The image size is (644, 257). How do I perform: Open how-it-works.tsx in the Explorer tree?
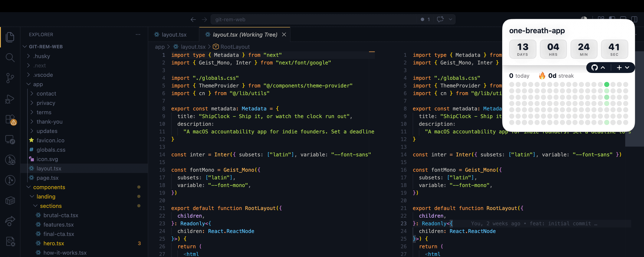(x=84, y=253)
